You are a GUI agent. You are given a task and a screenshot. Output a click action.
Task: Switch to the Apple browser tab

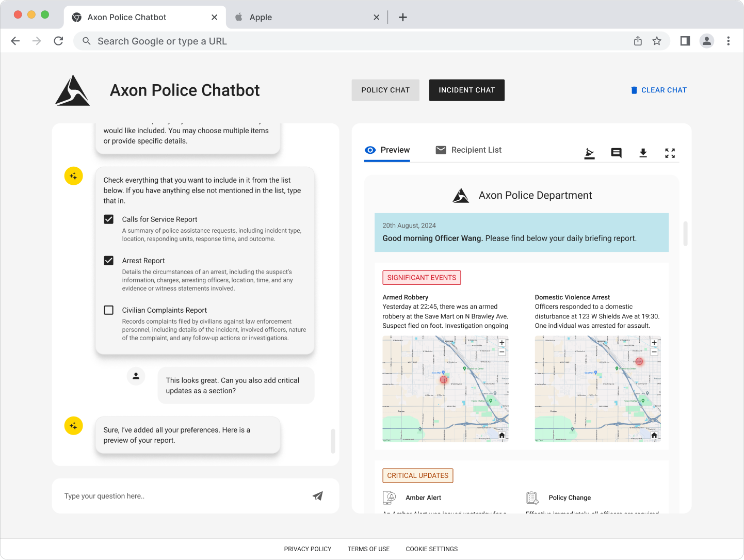pos(304,17)
